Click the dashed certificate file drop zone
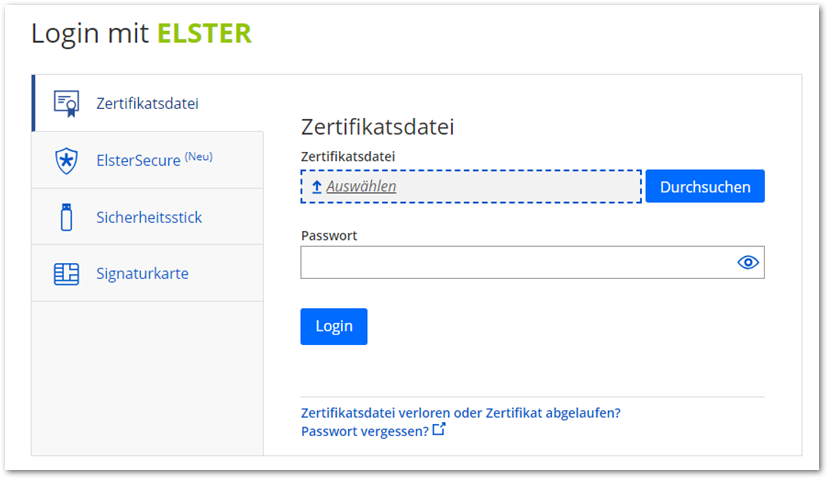 [520, 187]
